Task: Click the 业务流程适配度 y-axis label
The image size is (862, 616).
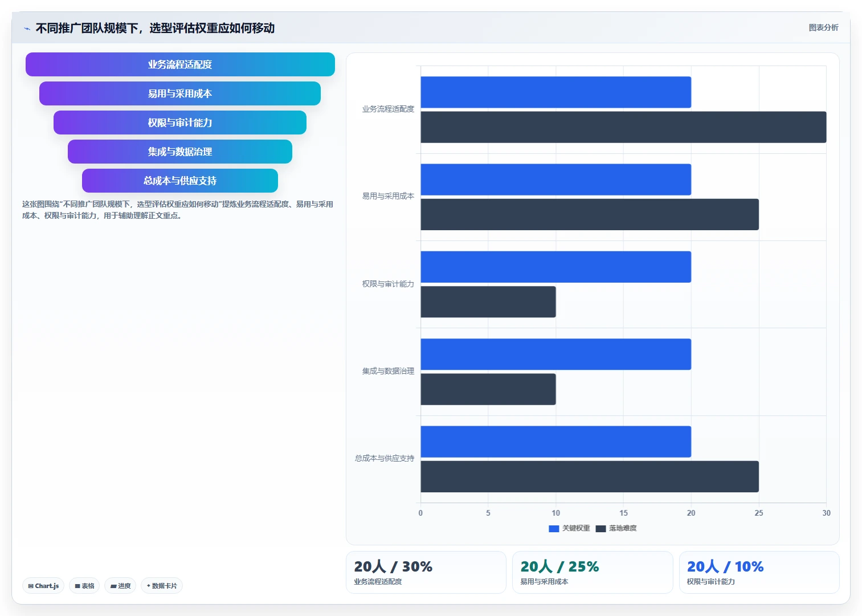Action: tap(388, 109)
